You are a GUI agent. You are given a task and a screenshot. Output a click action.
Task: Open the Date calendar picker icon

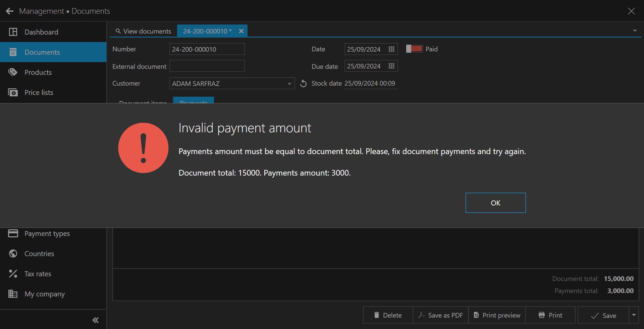point(391,49)
